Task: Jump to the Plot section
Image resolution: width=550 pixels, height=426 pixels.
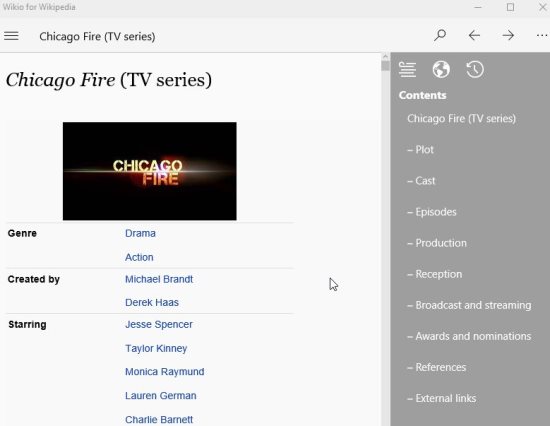Action: pos(421,150)
